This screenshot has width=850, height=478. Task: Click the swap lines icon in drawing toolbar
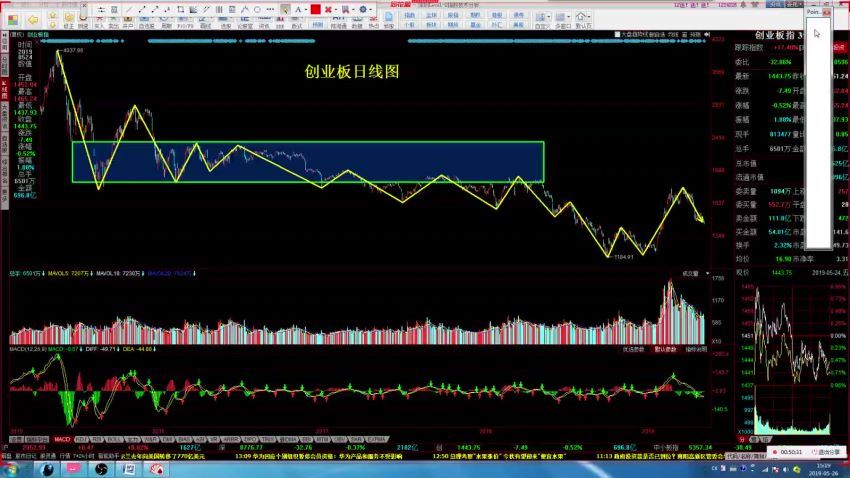click(101, 9)
